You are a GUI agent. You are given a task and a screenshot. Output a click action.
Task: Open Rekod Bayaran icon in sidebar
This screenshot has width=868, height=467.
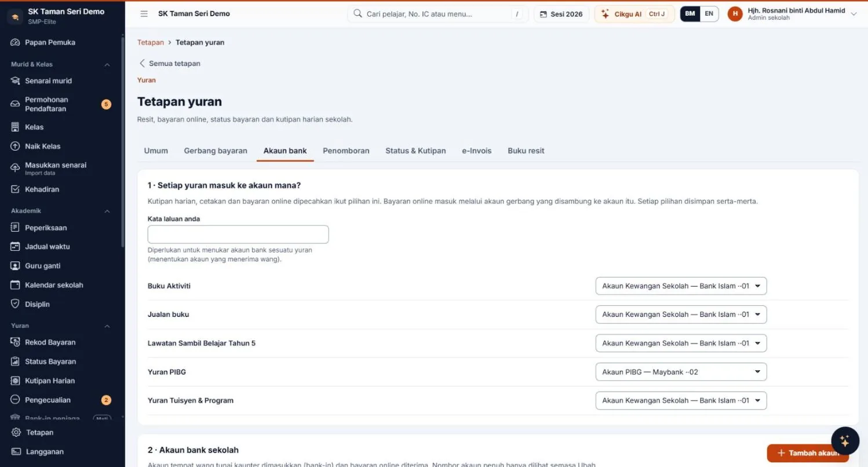coord(16,342)
